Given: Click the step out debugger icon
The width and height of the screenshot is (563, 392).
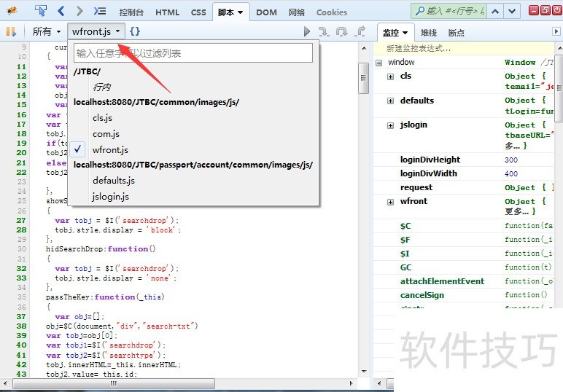Looking at the screenshot, I should (360, 31).
